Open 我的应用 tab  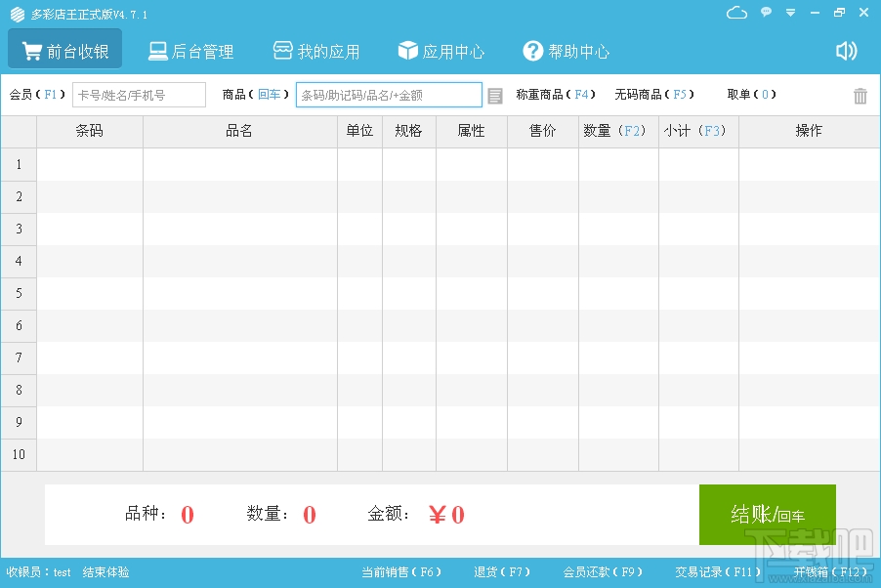316,51
